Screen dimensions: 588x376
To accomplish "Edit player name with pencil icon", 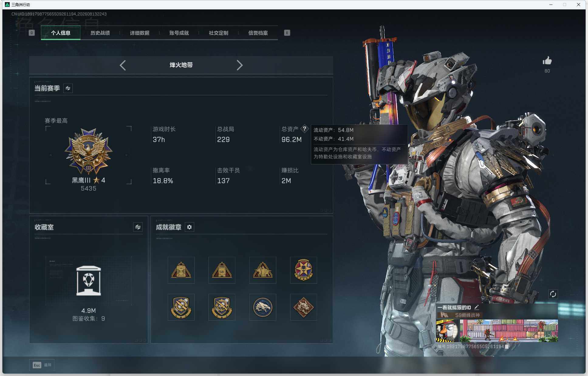I will (x=477, y=307).
